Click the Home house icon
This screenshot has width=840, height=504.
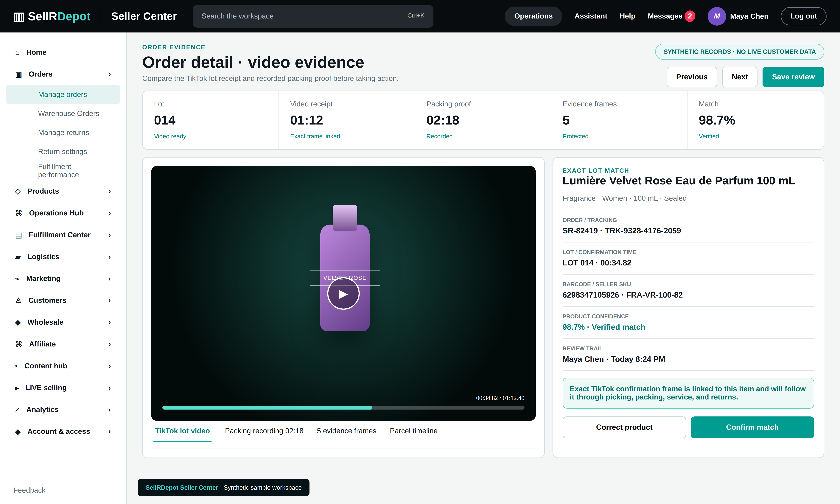pos(17,53)
